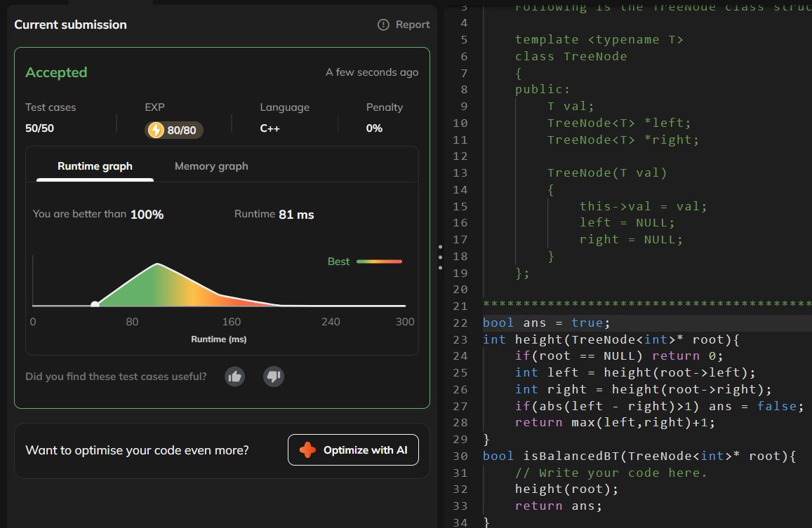Click the Optimize with AI button
This screenshot has height=528, width=812.
(x=353, y=450)
